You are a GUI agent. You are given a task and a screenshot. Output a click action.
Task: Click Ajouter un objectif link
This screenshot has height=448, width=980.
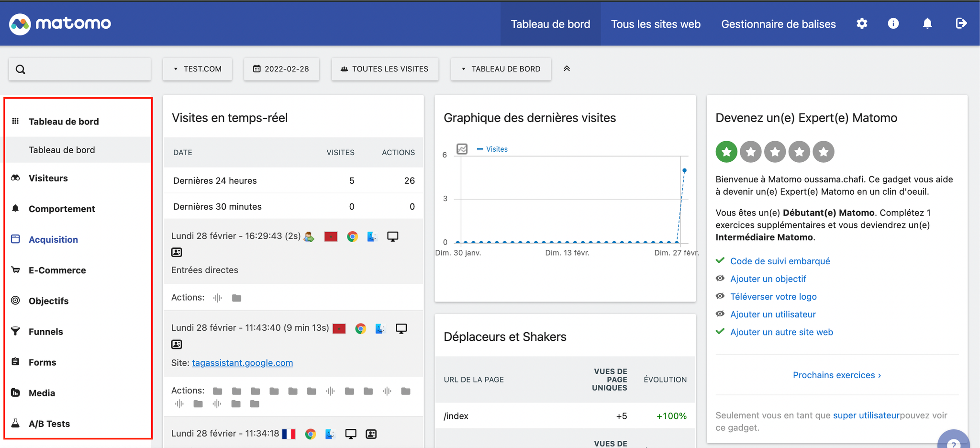click(x=768, y=279)
